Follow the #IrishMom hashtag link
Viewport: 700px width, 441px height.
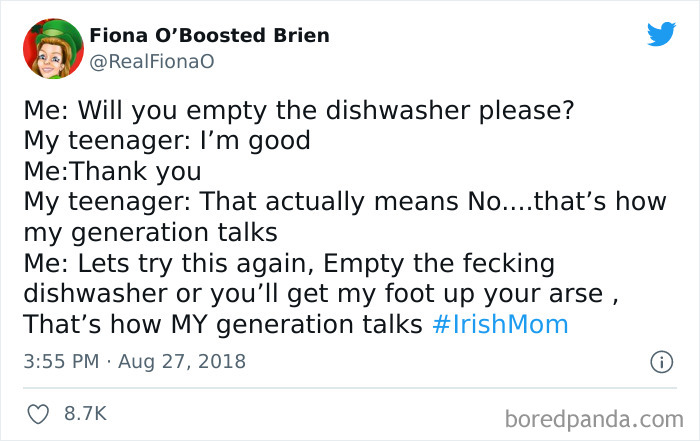[x=500, y=324]
